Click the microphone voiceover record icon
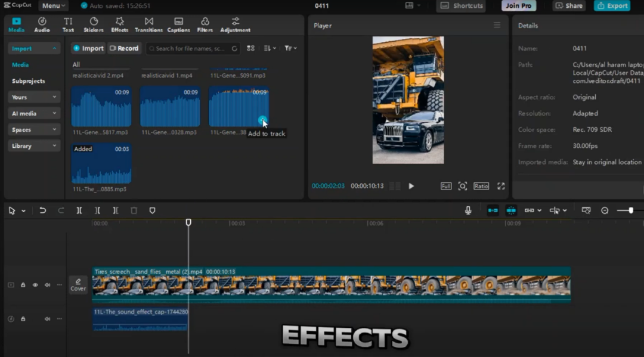This screenshot has height=357, width=644. (468, 210)
